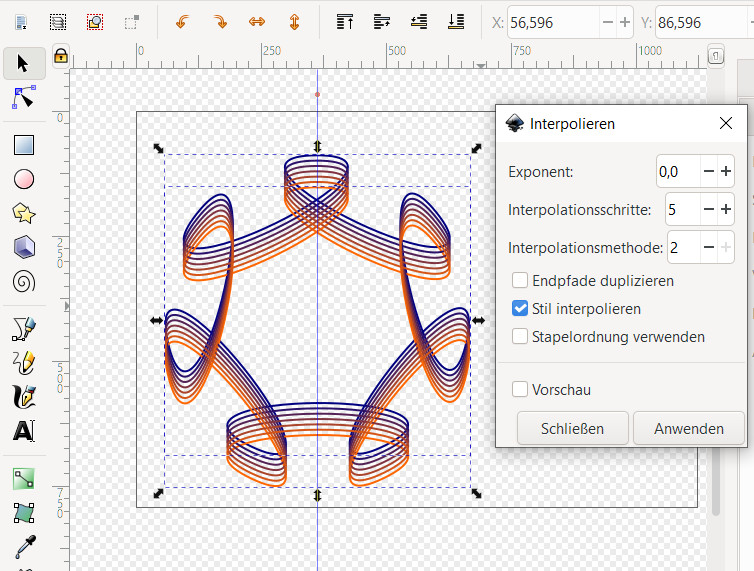
Task: Tick Stapelordnung verwenden checkbox
Action: pyautogui.click(x=520, y=337)
